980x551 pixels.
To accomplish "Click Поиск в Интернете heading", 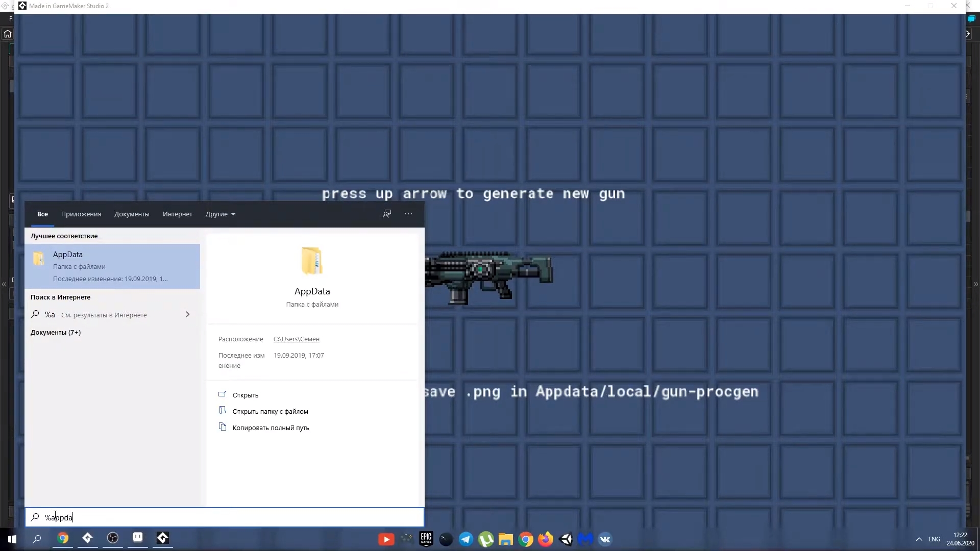I will pos(60,297).
